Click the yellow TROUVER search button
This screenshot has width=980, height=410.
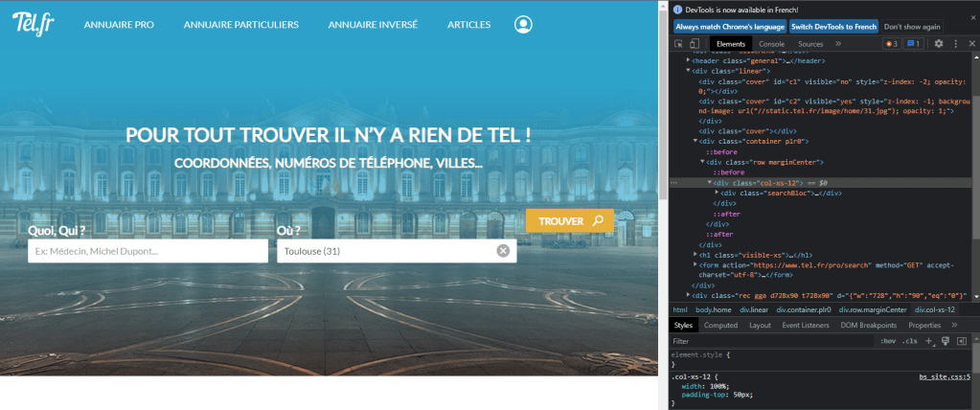click(569, 221)
